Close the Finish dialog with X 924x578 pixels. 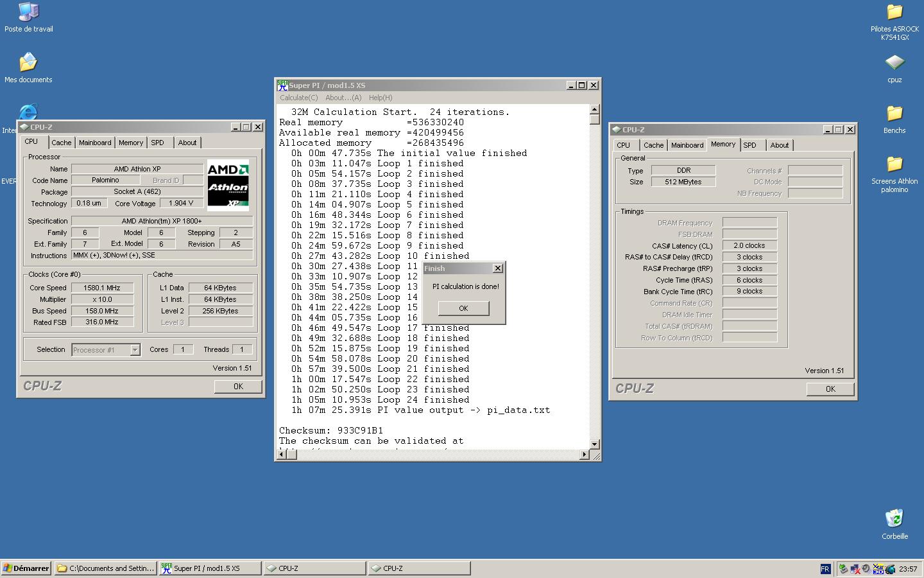tap(497, 268)
